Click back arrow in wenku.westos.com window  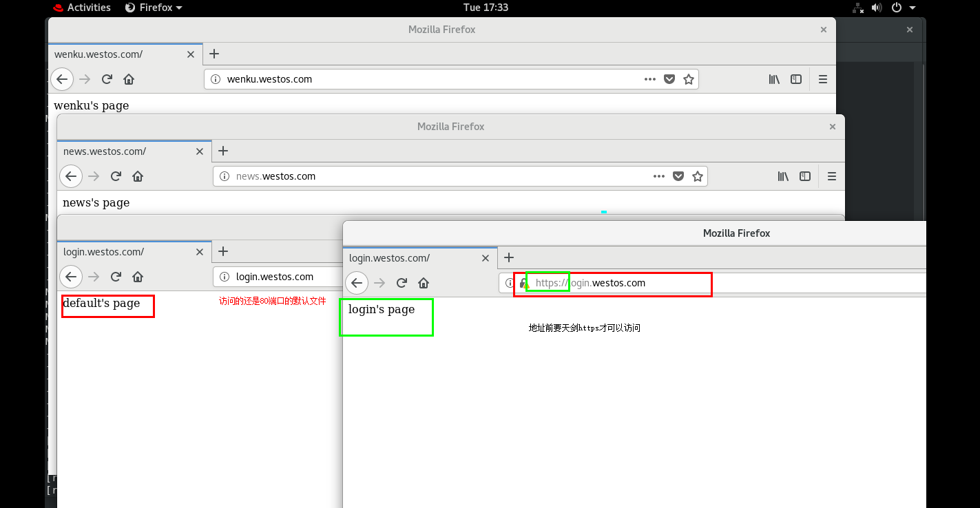click(62, 79)
